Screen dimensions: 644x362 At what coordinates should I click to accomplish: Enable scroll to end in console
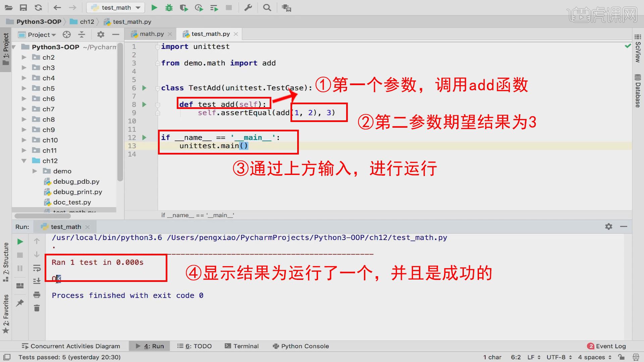(x=37, y=281)
